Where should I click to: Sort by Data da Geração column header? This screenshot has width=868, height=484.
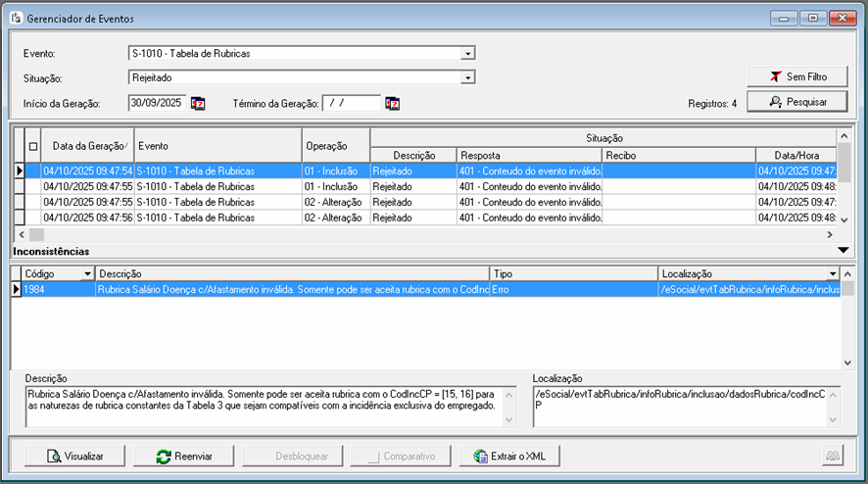(x=86, y=146)
